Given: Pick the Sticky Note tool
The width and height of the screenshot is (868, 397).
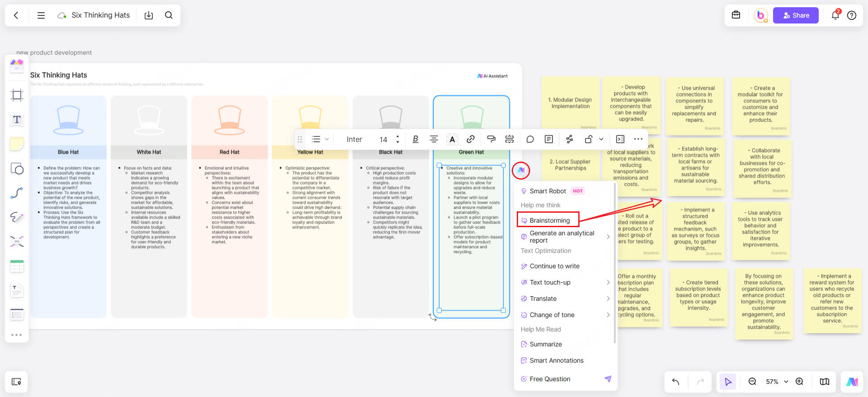Looking at the screenshot, I should tap(17, 144).
